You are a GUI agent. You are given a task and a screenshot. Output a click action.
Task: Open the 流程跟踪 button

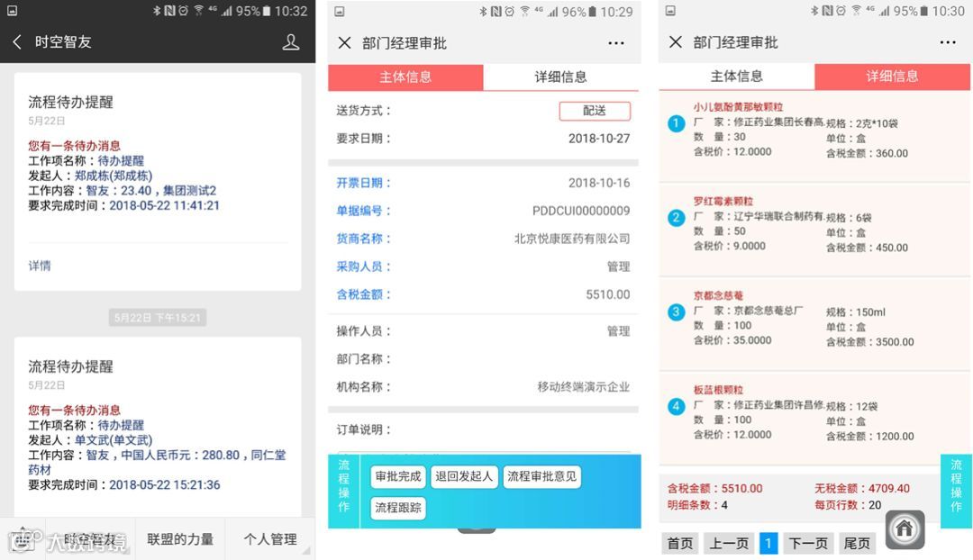tap(398, 507)
